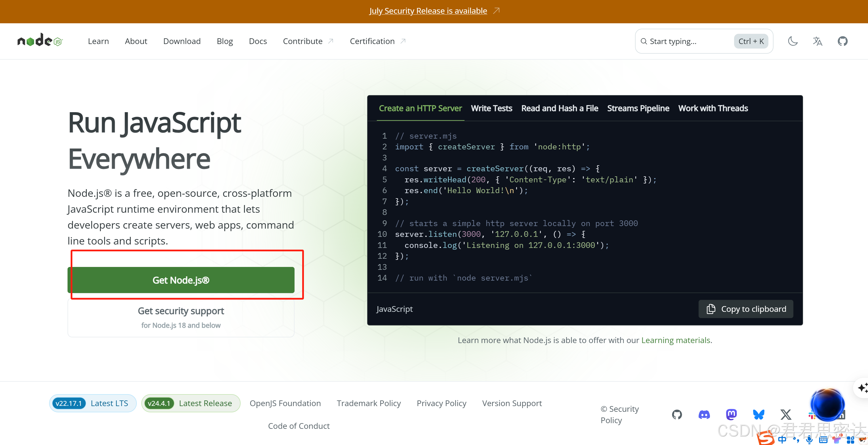The image size is (868, 445).
Task: Click the IME microphone voice input icon
Action: 809,440
